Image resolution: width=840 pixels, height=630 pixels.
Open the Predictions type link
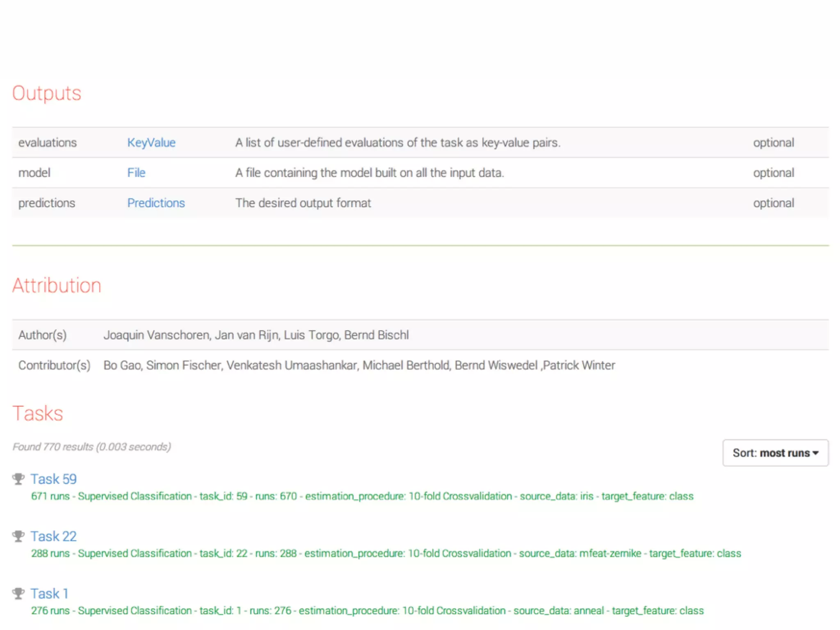tap(156, 203)
